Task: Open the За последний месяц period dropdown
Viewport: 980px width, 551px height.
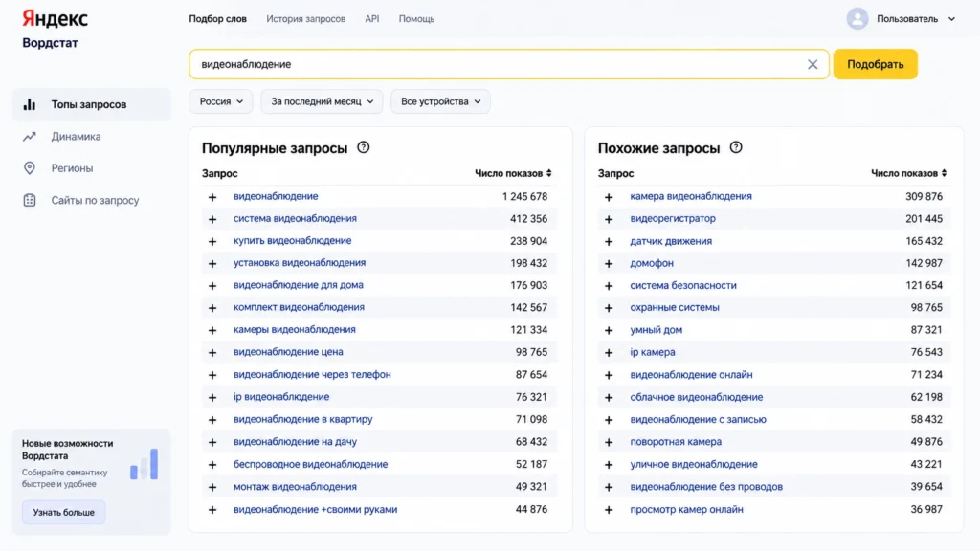Action: coord(322,101)
